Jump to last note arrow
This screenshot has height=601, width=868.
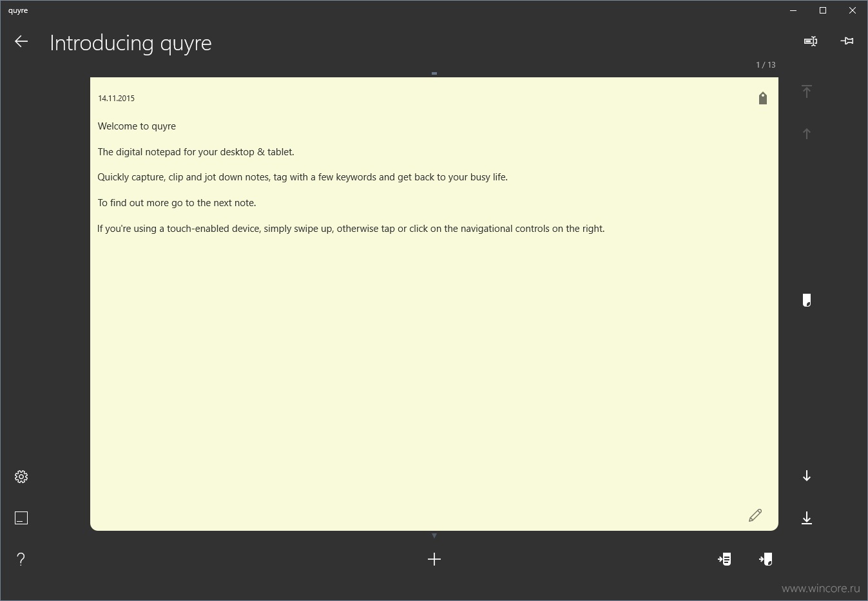click(807, 518)
